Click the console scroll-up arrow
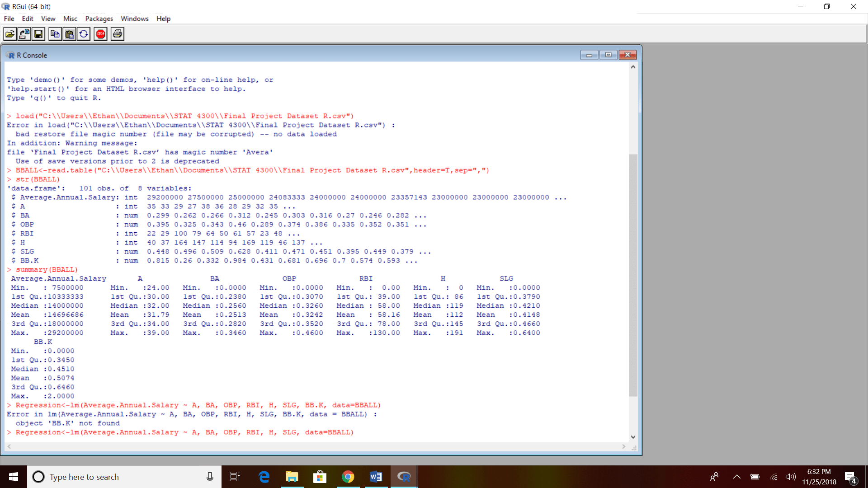The width and height of the screenshot is (868, 488). pos(633,67)
